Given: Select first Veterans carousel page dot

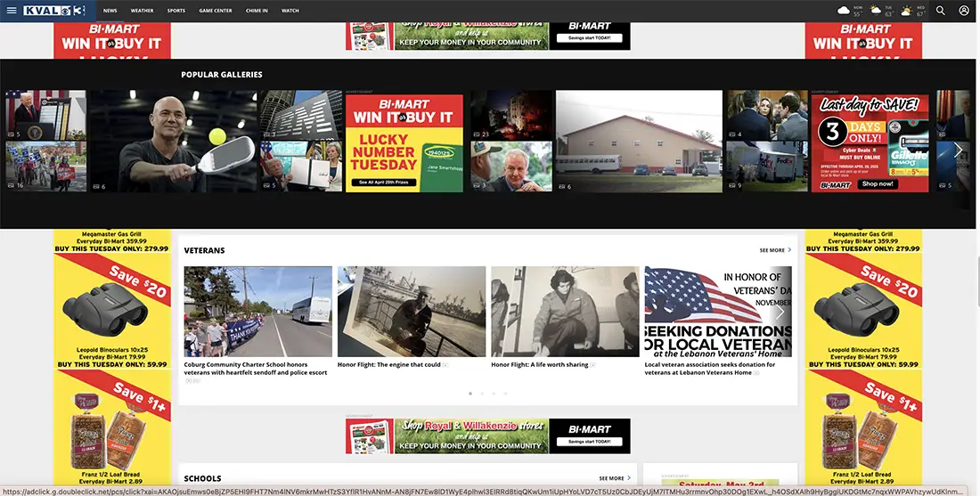Looking at the screenshot, I should tap(470, 394).
